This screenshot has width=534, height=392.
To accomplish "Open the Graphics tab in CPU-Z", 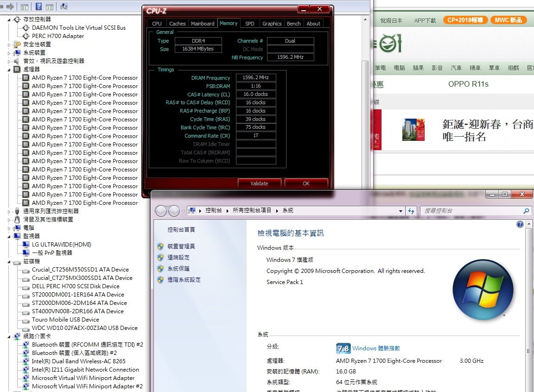I will pyautogui.click(x=272, y=24).
